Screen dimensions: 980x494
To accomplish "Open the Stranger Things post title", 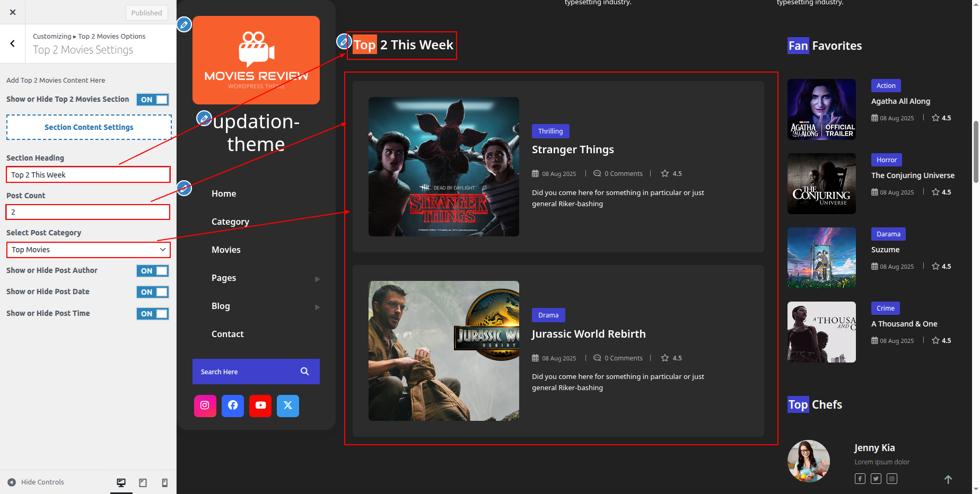I will click(573, 149).
